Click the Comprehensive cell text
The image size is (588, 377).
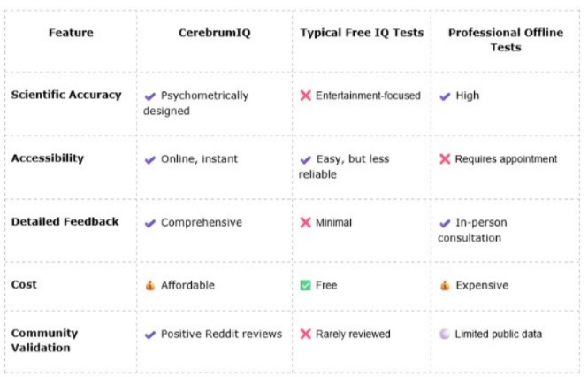201,223
